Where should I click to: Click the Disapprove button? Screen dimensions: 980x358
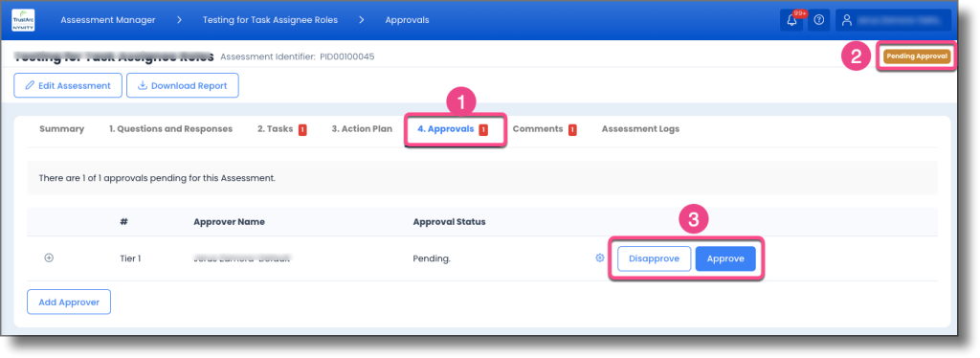click(x=655, y=258)
